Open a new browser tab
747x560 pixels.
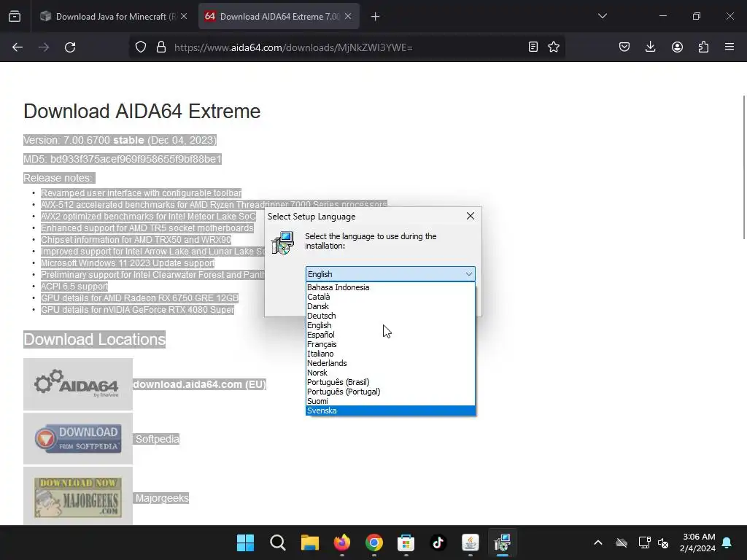click(x=376, y=17)
